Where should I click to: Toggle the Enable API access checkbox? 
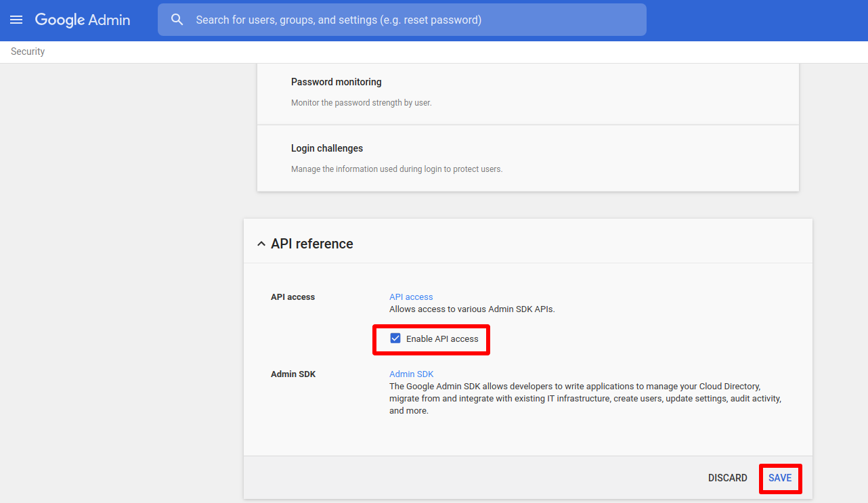(x=395, y=338)
